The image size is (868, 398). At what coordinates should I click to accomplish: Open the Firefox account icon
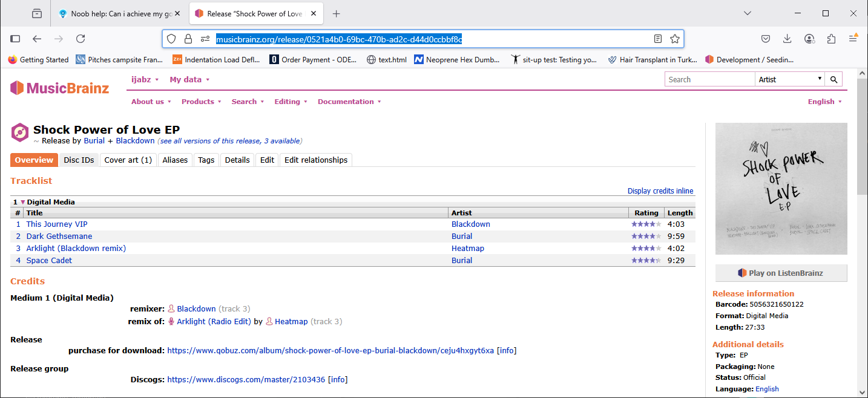point(809,39)
